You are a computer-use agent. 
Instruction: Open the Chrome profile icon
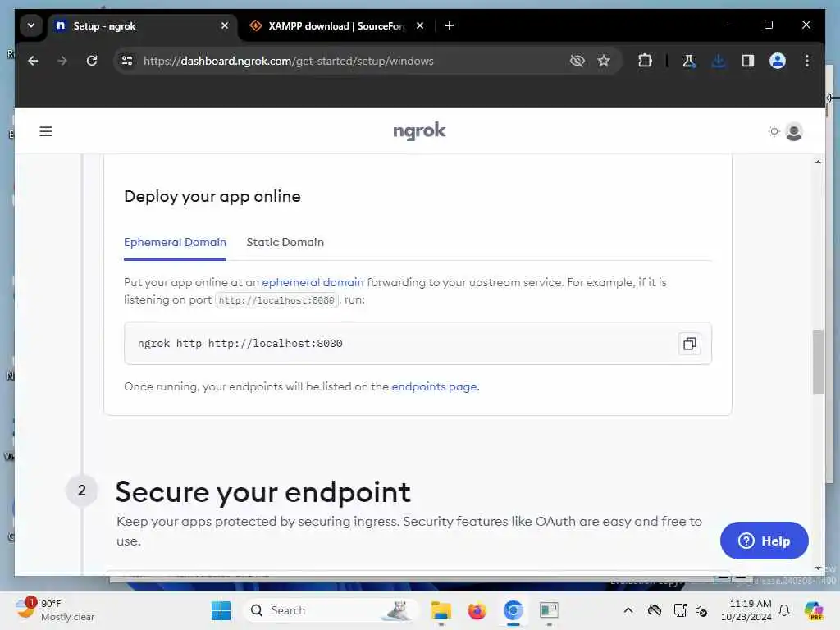(778, 61)
